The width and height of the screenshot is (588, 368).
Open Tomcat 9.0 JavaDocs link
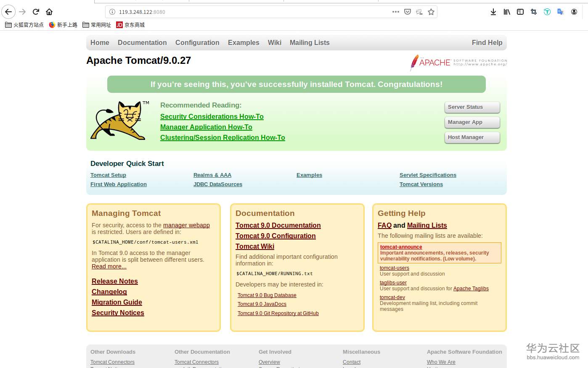point(262,304)
